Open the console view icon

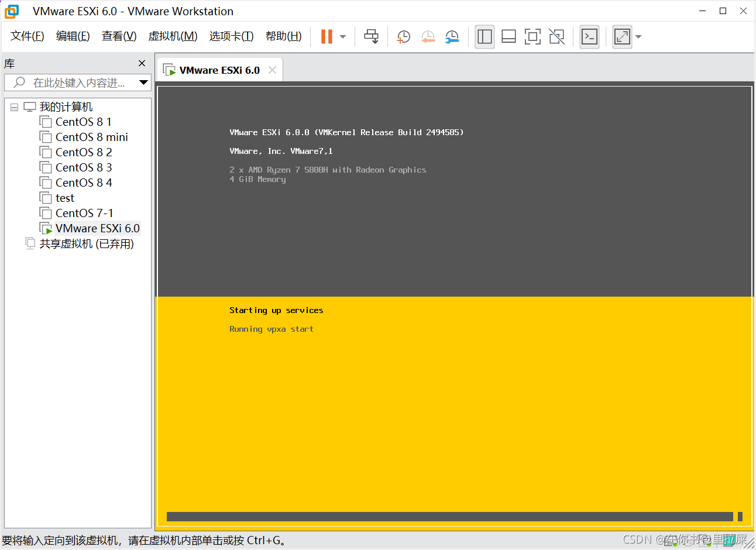tap(589, 37)
